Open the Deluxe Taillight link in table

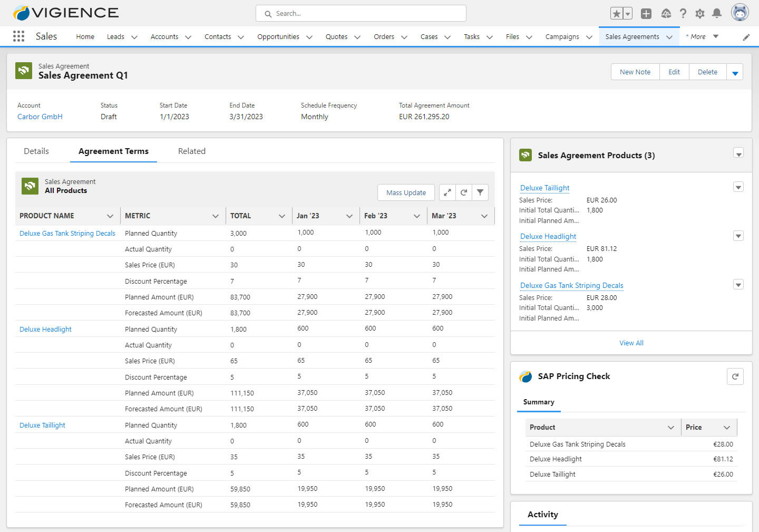click(x=42, y=425)
